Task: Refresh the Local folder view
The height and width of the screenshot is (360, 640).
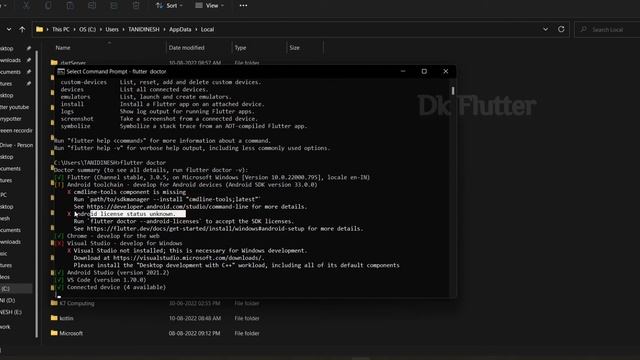Action: (x=561, y=29)
